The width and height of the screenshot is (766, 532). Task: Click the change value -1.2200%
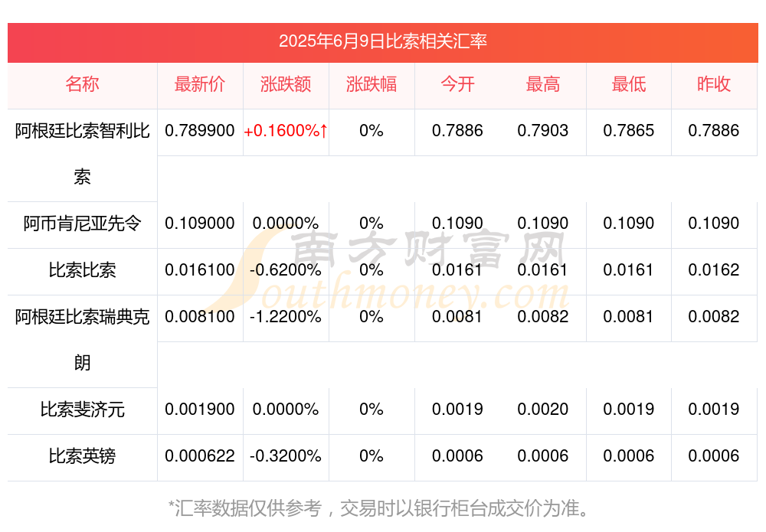coord(285,317)
